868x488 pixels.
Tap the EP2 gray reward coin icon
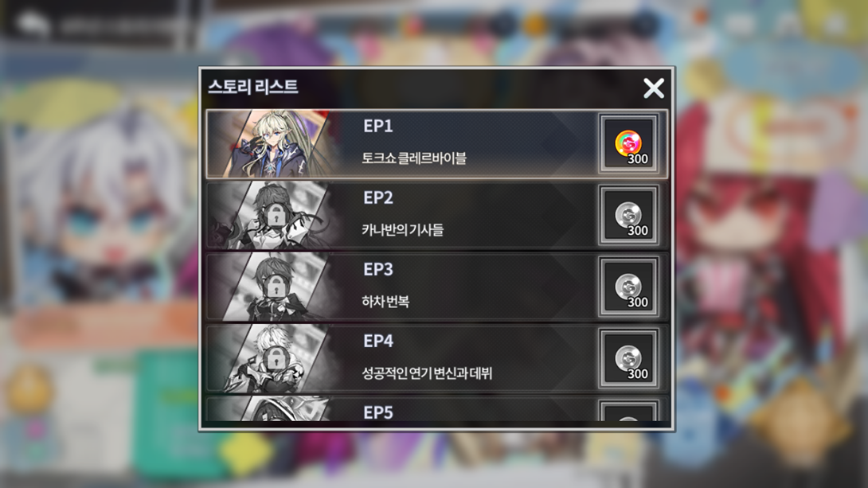coord(628,216)
